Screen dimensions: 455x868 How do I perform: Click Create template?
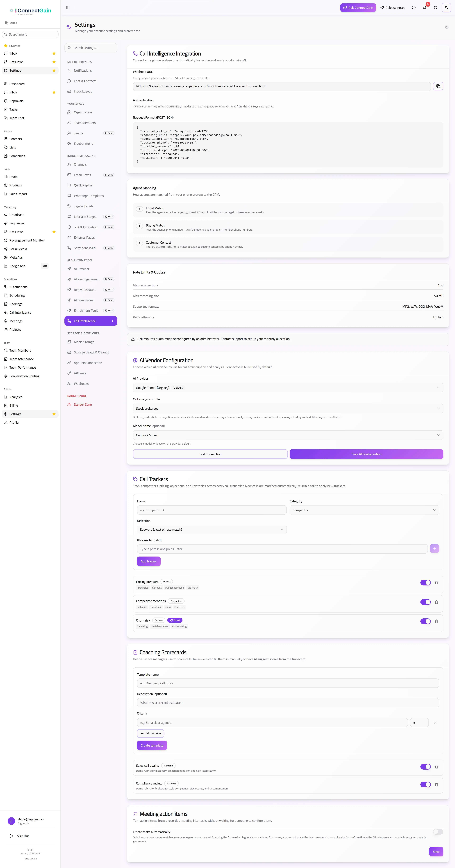tap(152, 745)
